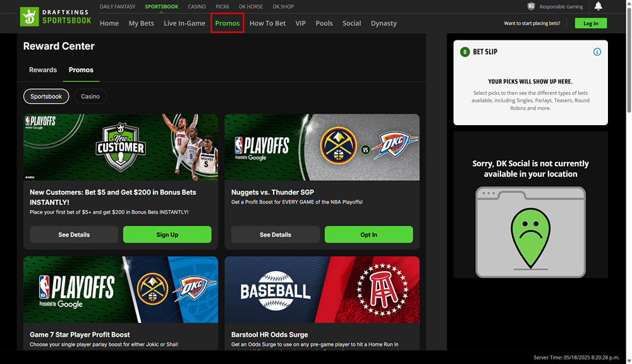The width and height of the screenshot is (632, 364).
Task: Click the Sign Up button
Action: click(x=167, y=234)
